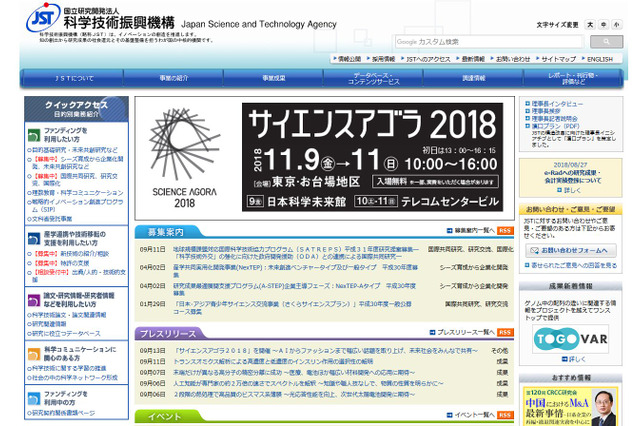Screen dimensions: 640x426
Task: Set font size to small (小)
Action: [x=616, y=24]
